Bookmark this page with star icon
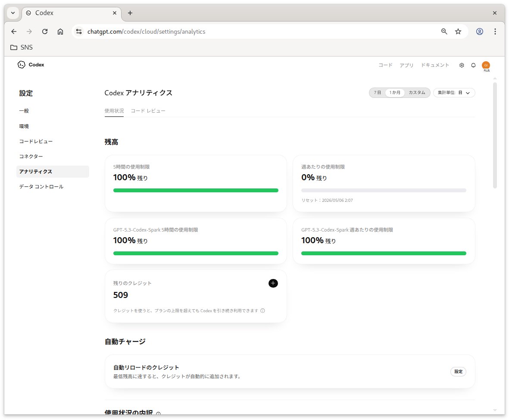The width and height of the screenshot is (509, 420). click(458, 31)
